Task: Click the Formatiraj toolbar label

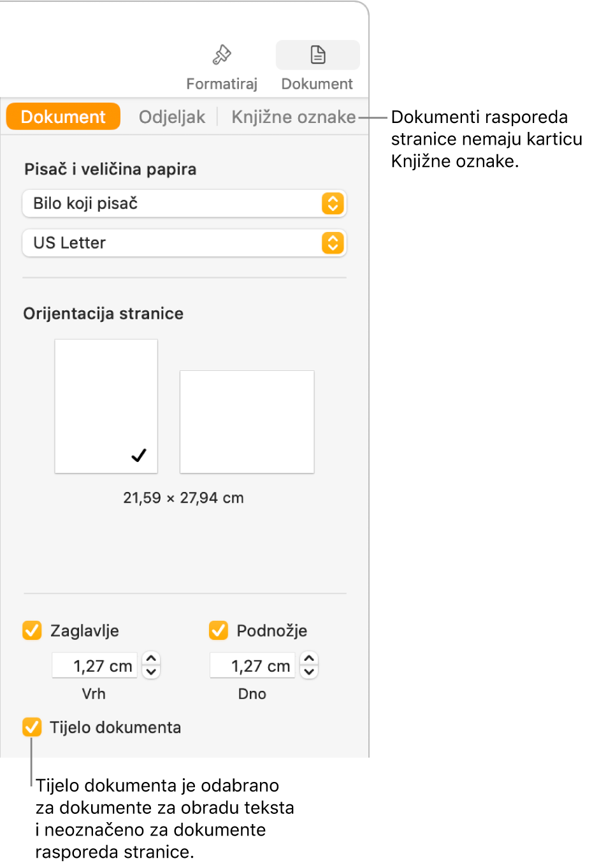Action: click(x=222, y=84)
